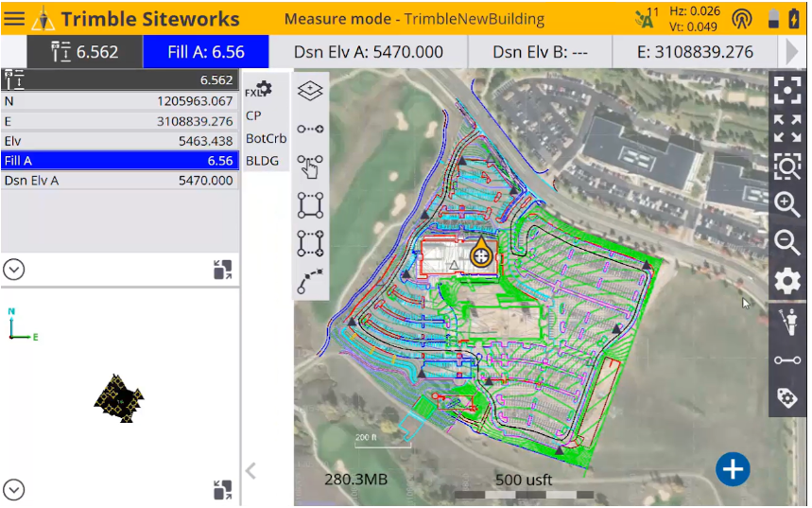Select the BLDG feature code
The width and height of the screenshot is (812, 508).
[x=263, y=161]
